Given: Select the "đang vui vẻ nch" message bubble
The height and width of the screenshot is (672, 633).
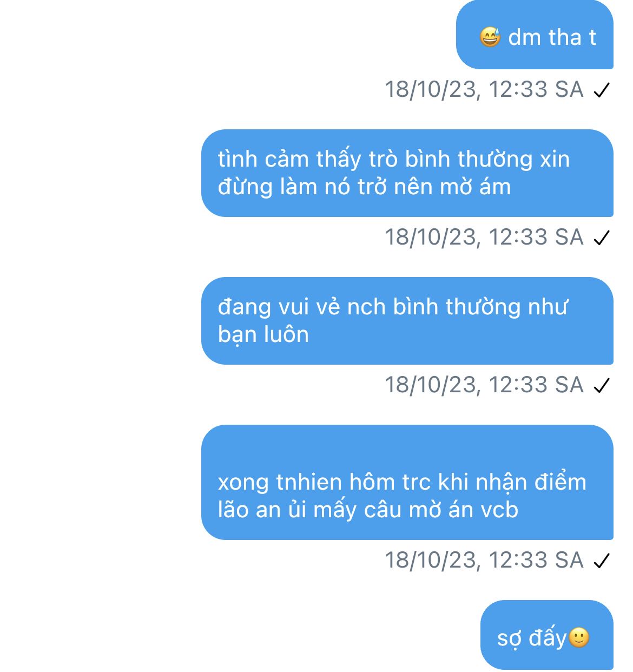Looking at the screenshot, I should 407,321.
